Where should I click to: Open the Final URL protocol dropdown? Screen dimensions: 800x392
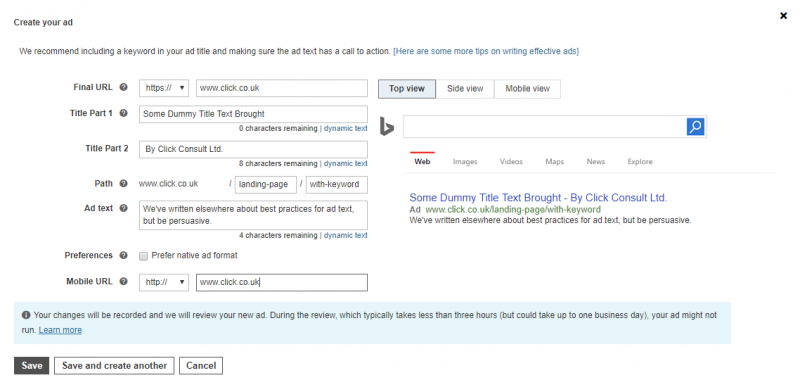pos(164,88)
